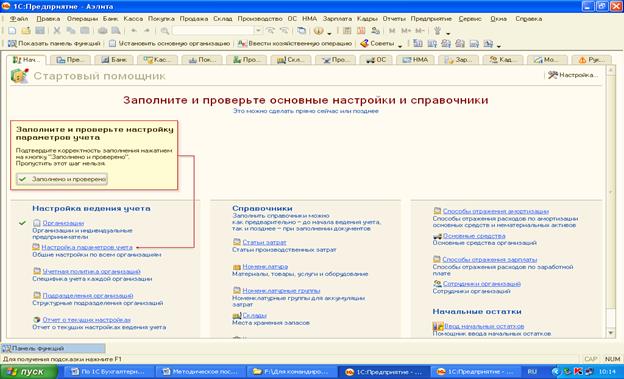Viewport: 624px width, 379px height.
Task: Click the Windows пуск Start button
Action: [x=29, y=372]
